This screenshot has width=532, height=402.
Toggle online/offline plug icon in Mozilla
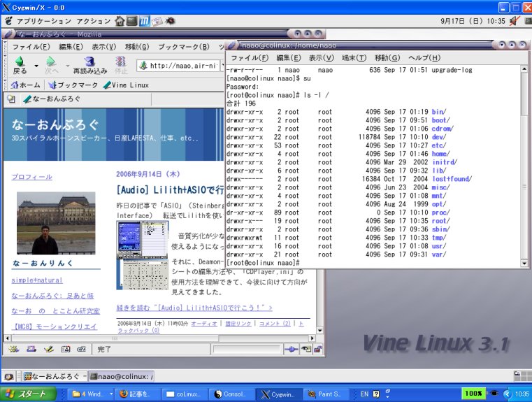(291, 349)
